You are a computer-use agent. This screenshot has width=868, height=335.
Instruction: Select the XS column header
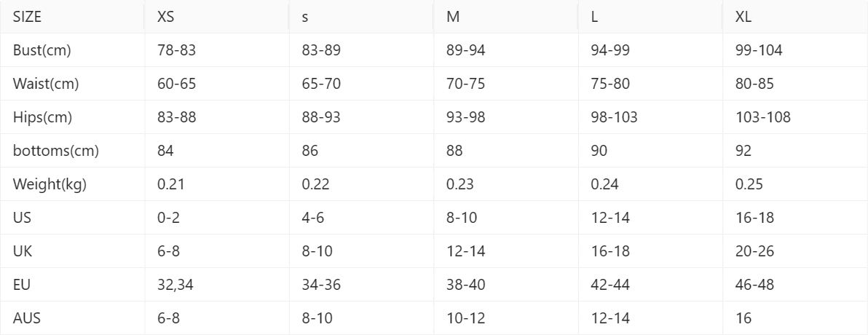tap(216, 17)
